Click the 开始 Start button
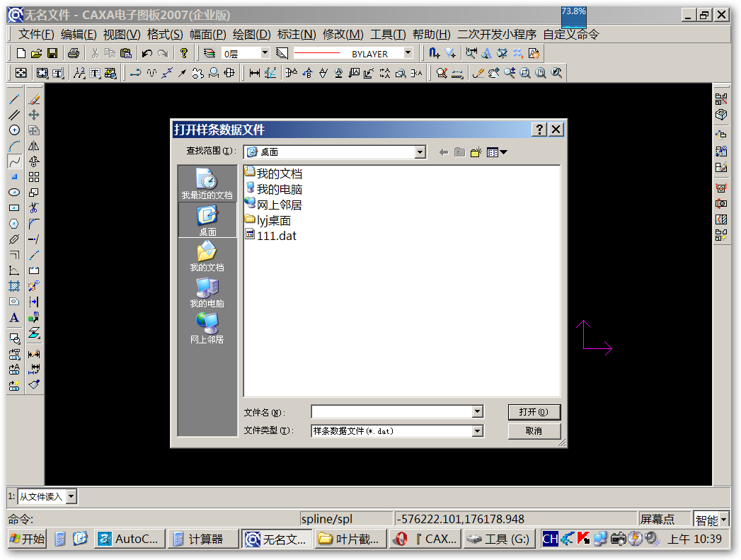 coord(28,539)
